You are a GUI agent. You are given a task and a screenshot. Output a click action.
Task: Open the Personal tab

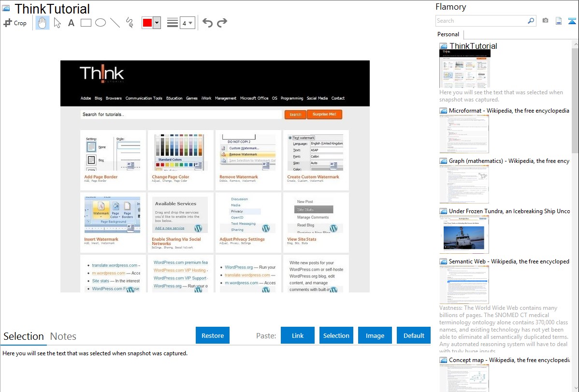point(449,34)
